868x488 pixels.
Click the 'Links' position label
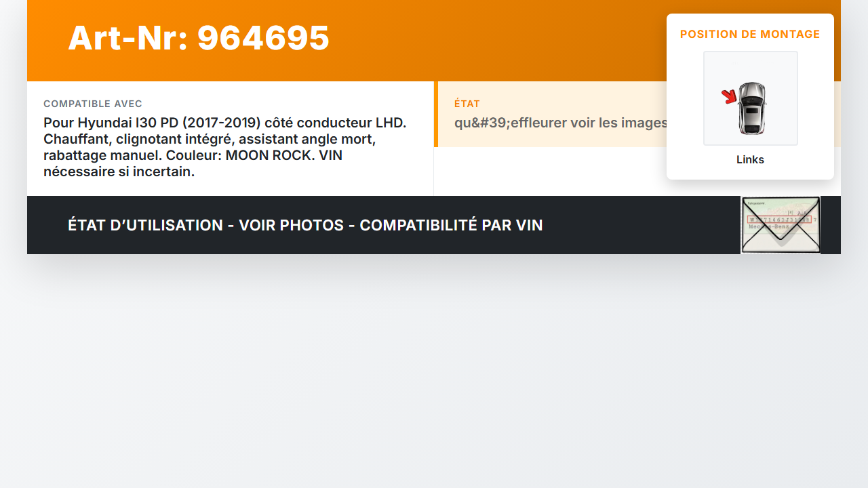point(751,160)
